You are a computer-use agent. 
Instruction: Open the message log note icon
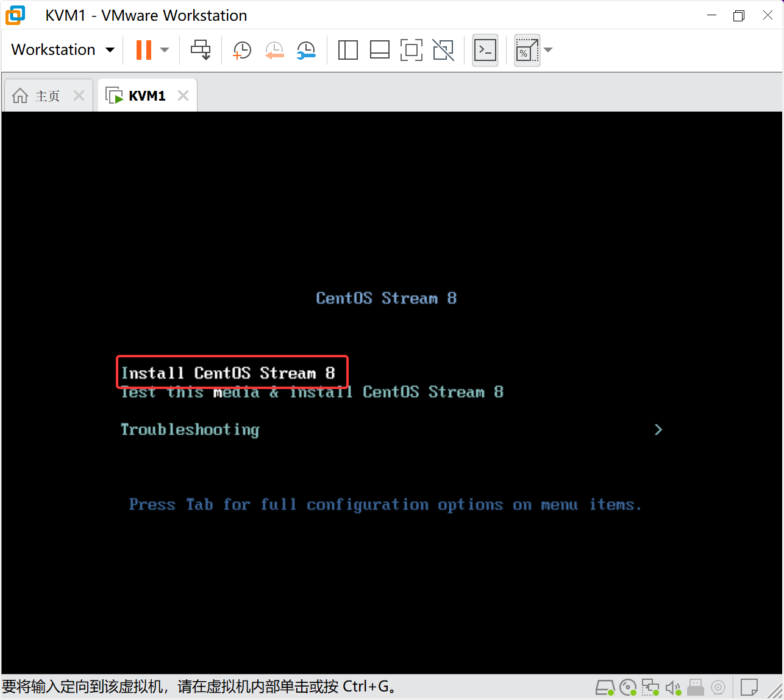click(x=750, y=687)
